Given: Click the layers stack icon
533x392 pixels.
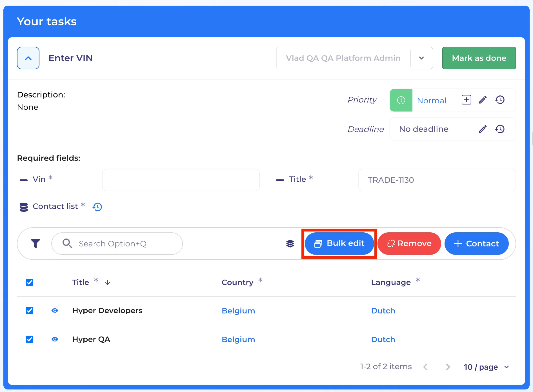Looking at the screenshot, I should click(x=290, y=244).
